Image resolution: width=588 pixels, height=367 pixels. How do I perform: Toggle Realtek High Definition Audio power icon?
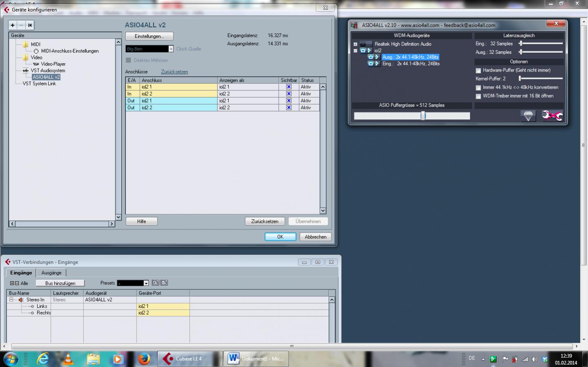click(x=363, y=44)
